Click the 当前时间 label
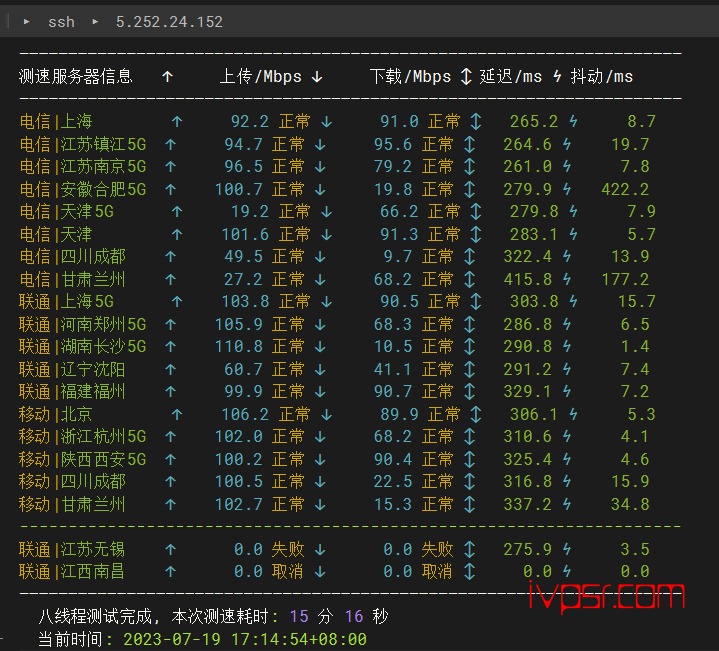Screen dimensions: 719x651 point(70,639)
